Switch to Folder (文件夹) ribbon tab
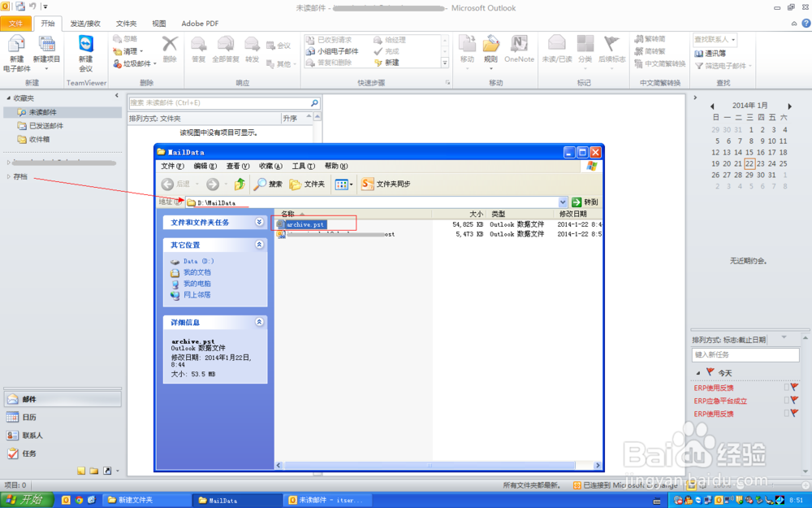Viewport: 812px width, 508px height. coord(126,24)
